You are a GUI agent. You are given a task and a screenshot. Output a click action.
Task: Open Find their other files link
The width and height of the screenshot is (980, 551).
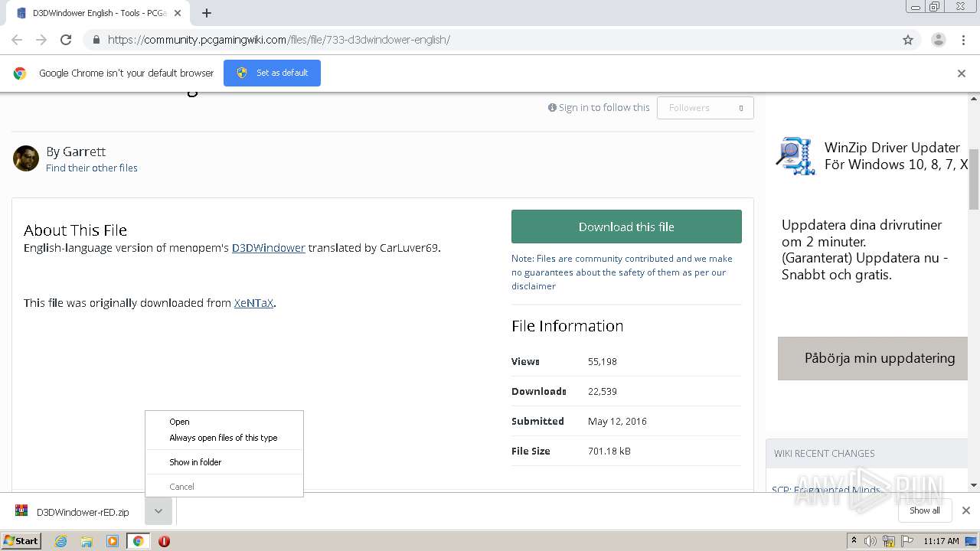[x=92, y=168]
